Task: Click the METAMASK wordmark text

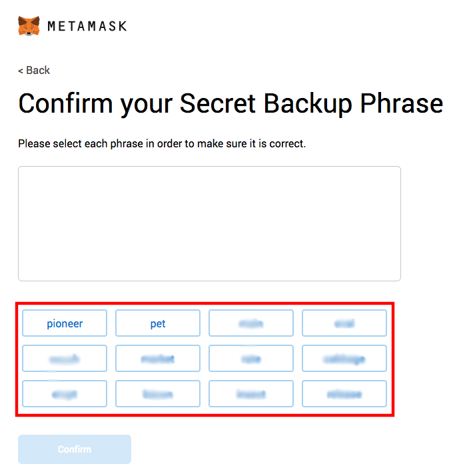Action: [x=87, y=27]
